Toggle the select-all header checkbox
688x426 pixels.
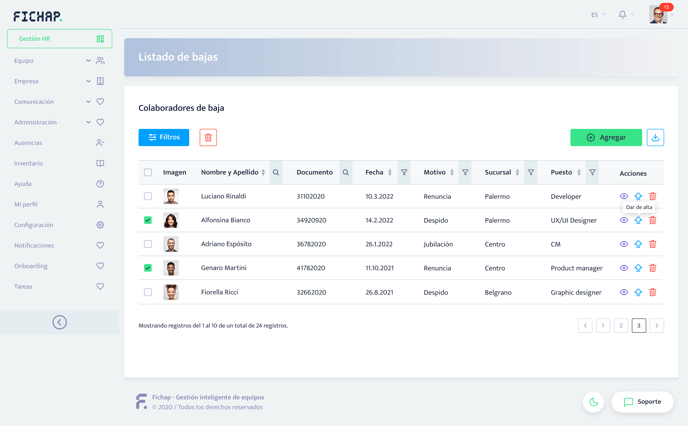148,172
